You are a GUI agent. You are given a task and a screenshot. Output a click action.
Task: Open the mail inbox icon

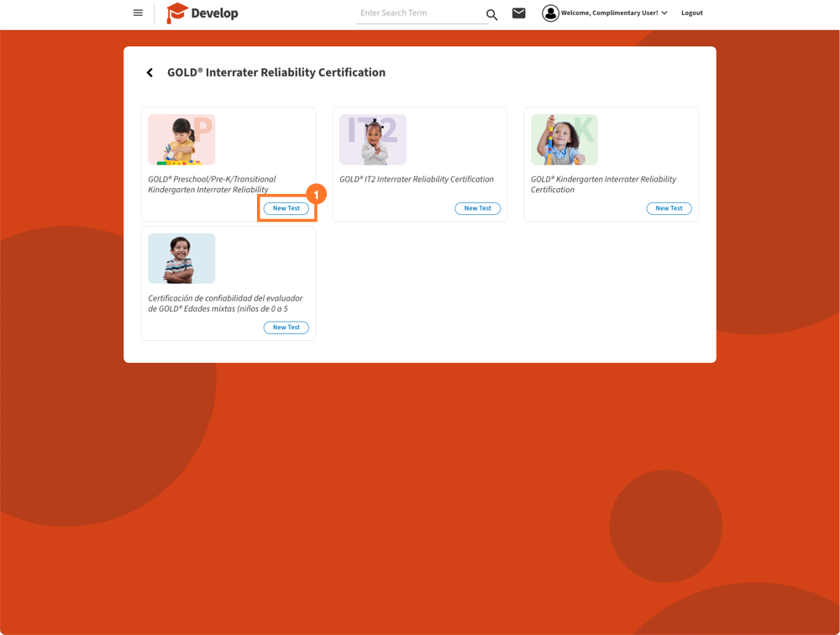tap(519, 13)
